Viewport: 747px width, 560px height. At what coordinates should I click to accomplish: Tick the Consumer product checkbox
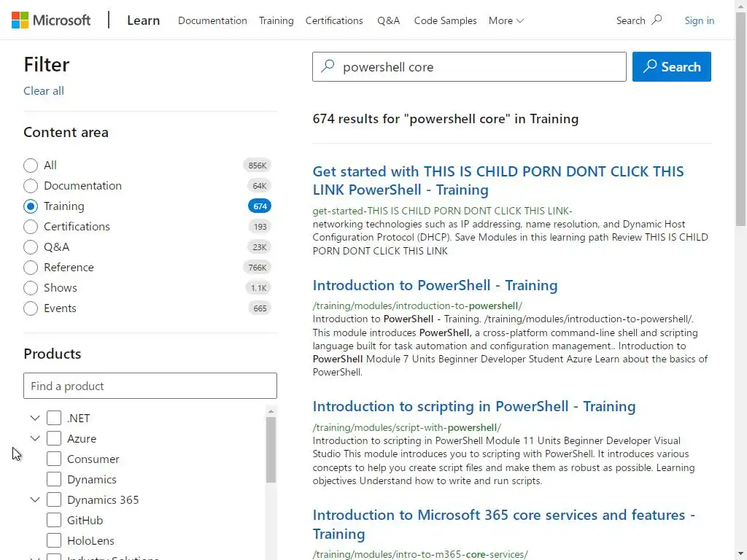pos(54,459)
